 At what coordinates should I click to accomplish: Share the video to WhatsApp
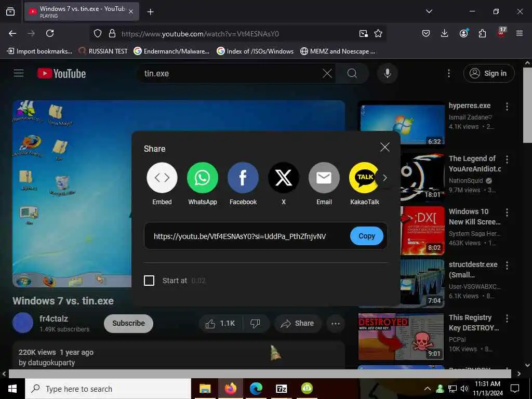point(203,178)
